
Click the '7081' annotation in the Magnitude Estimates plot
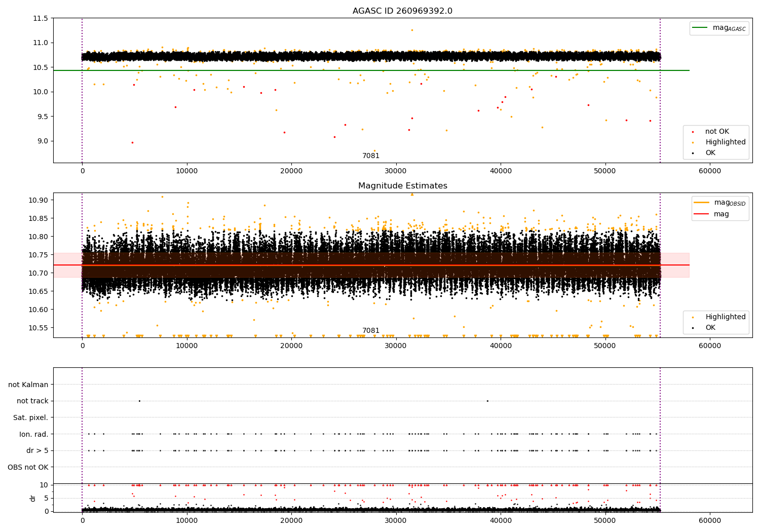pos(371,331)
